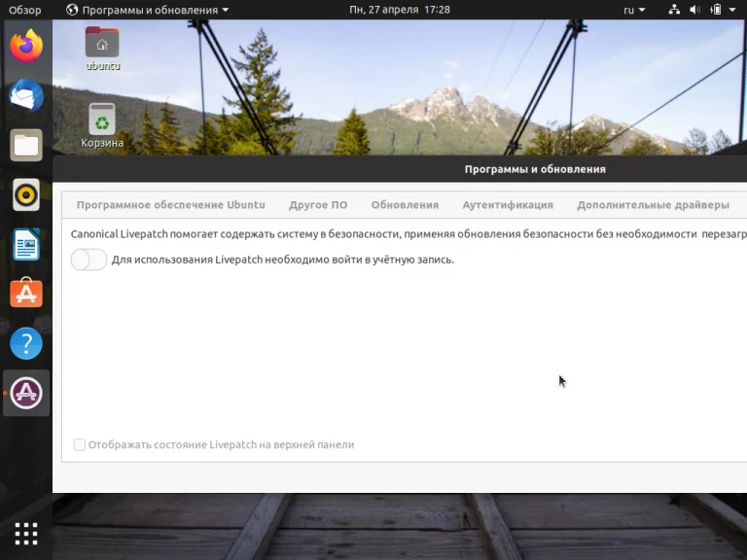Click the Canonical Livepatch description text
The image size is (747, 560).
409,233
